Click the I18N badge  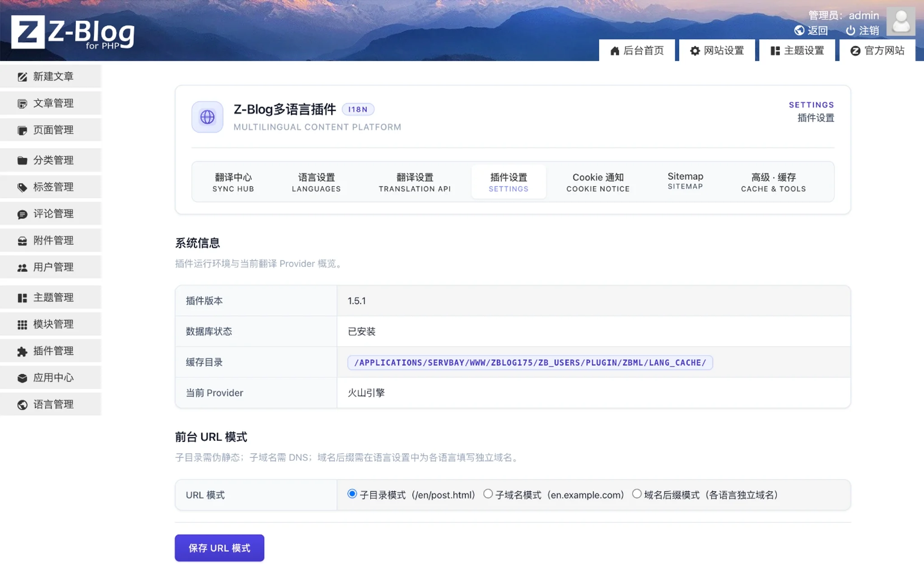coord(358,109)
